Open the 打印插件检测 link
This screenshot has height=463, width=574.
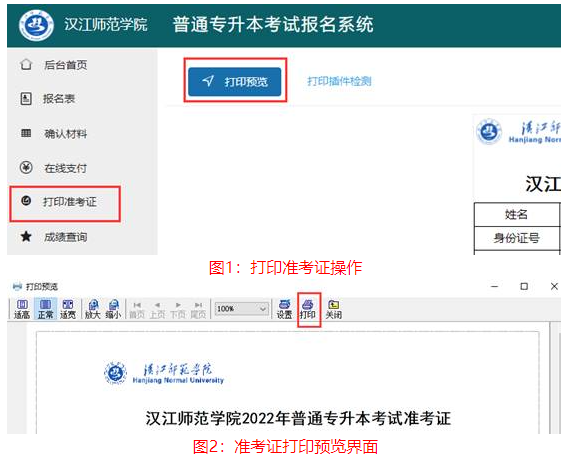click(339, 81)
